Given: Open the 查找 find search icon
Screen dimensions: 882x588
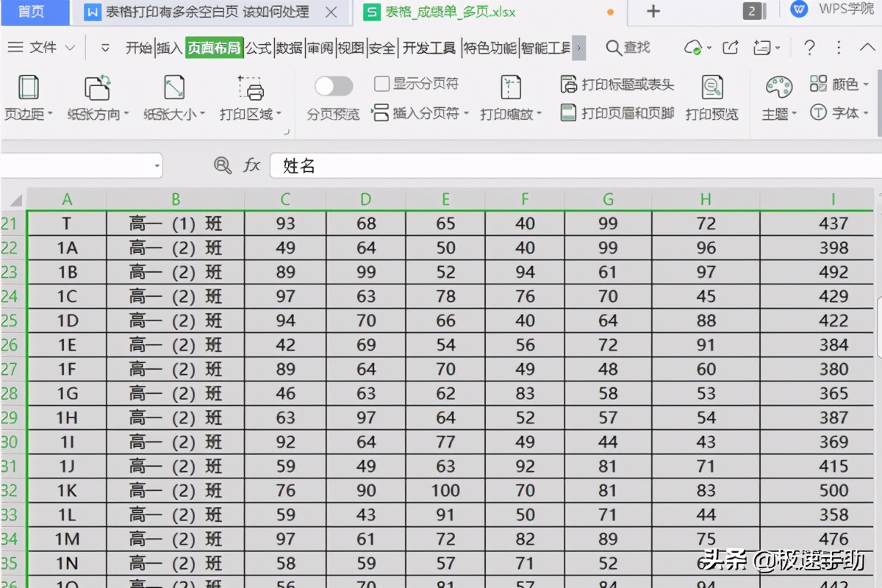Looking at the screenshot, I should click(628, 46).
